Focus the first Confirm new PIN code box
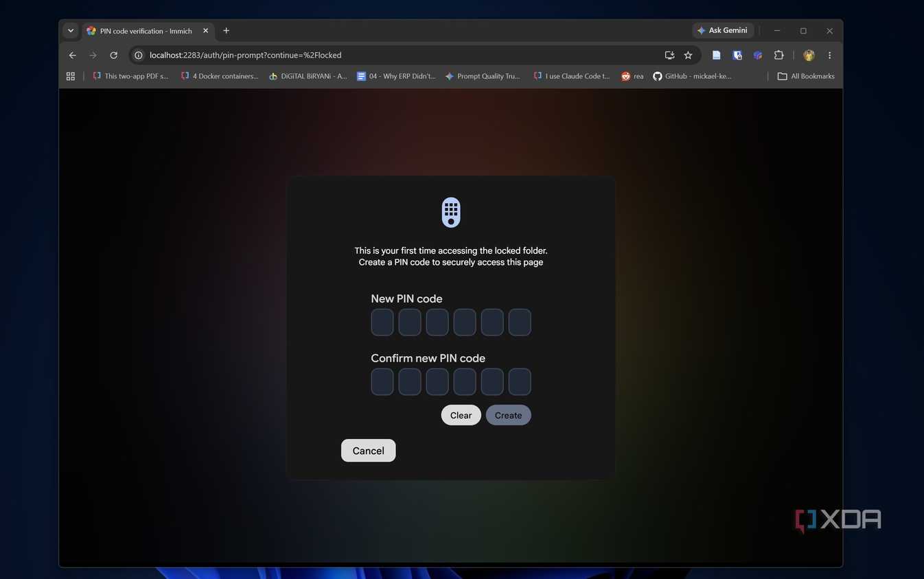924x579 pixels. (x=382, y=381)
